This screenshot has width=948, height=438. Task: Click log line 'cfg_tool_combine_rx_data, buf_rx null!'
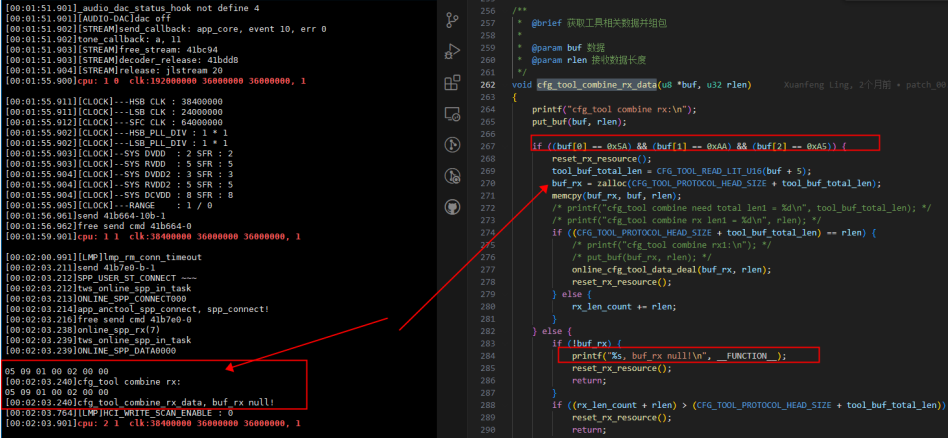click(x=140, y=402)
